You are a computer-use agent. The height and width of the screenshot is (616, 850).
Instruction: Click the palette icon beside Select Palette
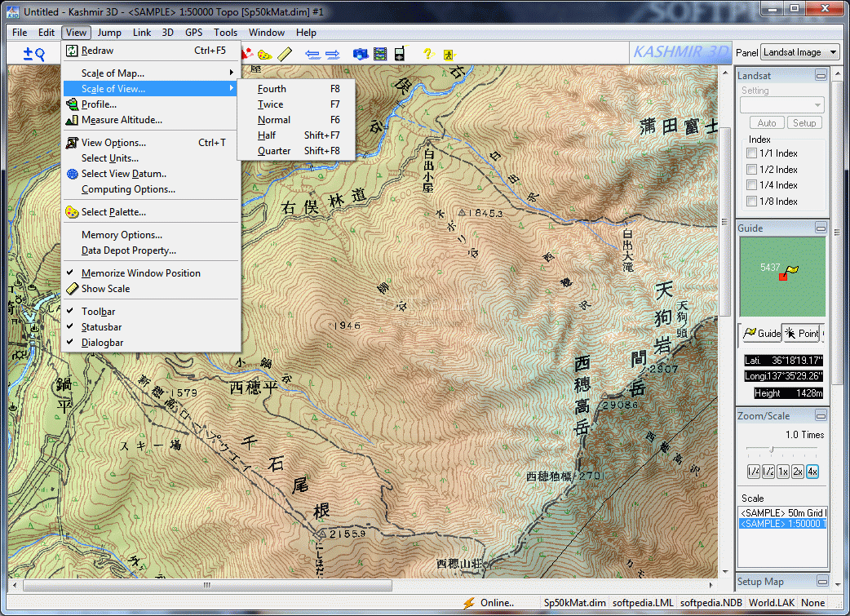click(x=72, y=212)
